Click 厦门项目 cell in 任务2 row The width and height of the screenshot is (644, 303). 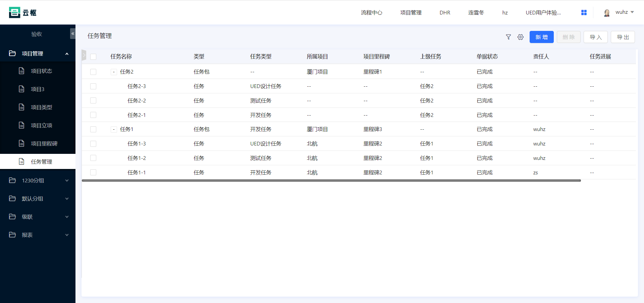point(317,72)
